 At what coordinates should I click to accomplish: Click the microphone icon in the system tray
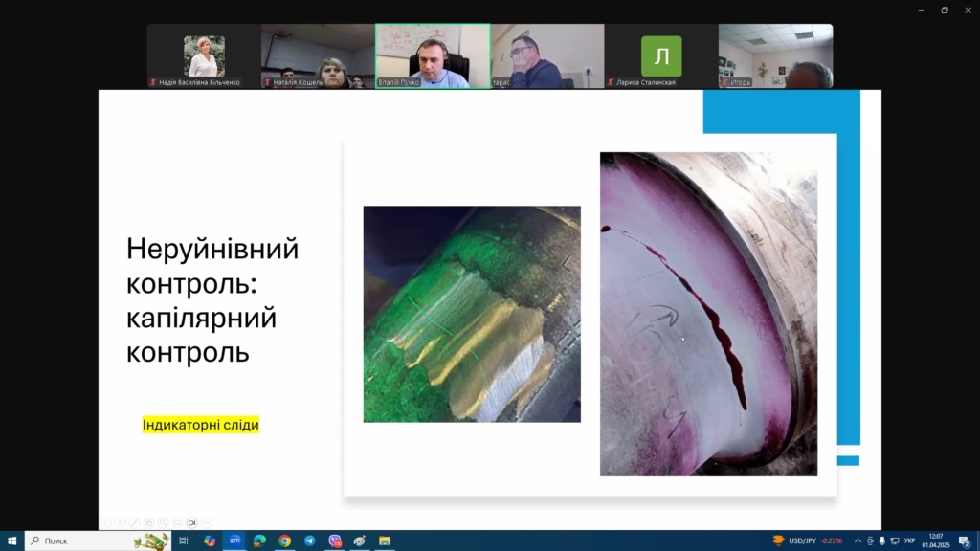click(x=881, y=540)
